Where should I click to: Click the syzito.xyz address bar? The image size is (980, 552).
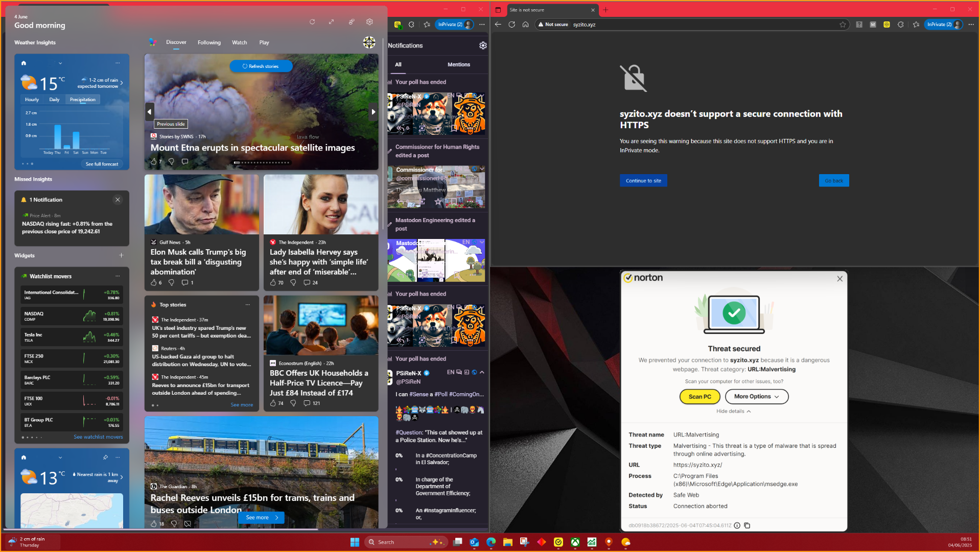point(692,25)
